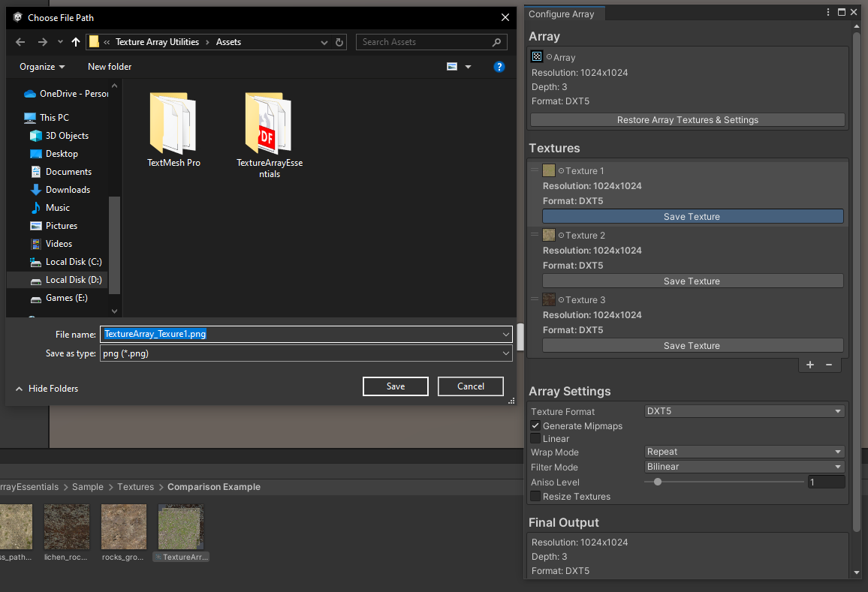Disable the Generate Mipmaps checkbox
Screen dimensions: 868x592
pyautogui.click(x=536, y=426)
